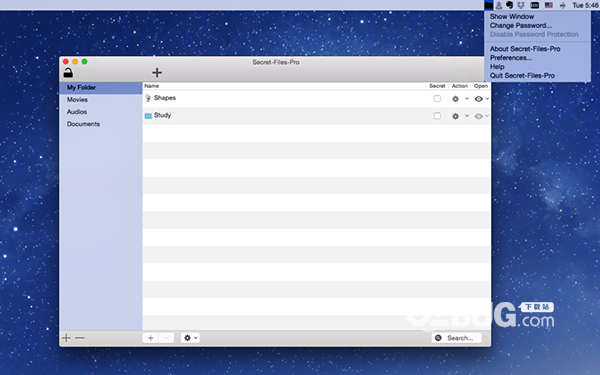
Task: Expand the Shapes open dropdown arrow
Action: pos(487,98)
